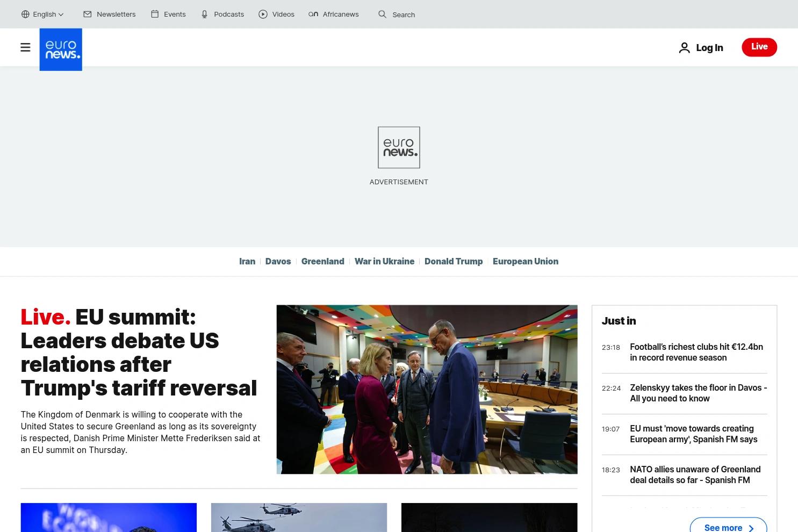Viewport: 798px width, 532px height.
Task: Go to the Events page
Action: [x=175, y=14]
